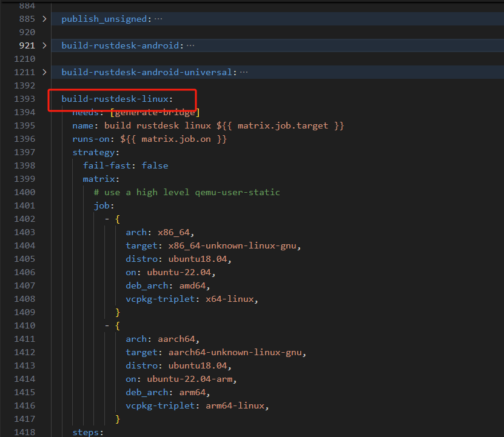Click the arm64-linux vcpkg-triplet value
The image size is (504, 437).
[235, 406]
